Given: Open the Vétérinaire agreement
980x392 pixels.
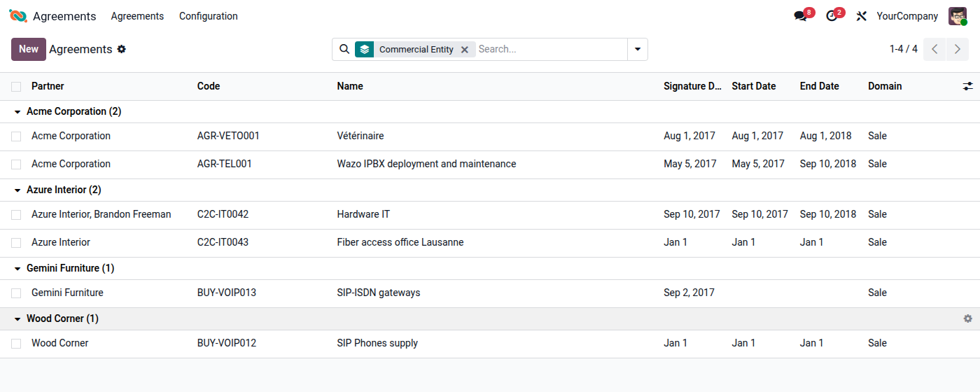Looking at the screenshot, I should click(x=360, y=136).
